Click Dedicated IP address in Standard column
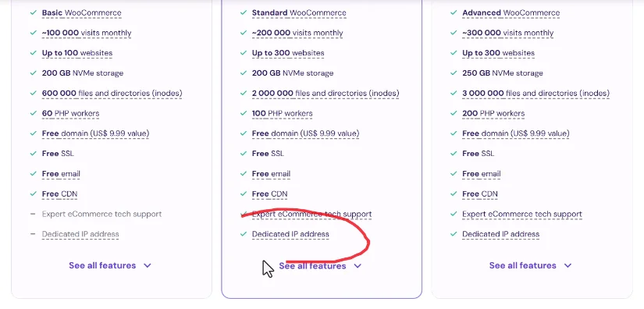Screen dimensions: 644x309 pyautogui.click(x=290, y=234)
